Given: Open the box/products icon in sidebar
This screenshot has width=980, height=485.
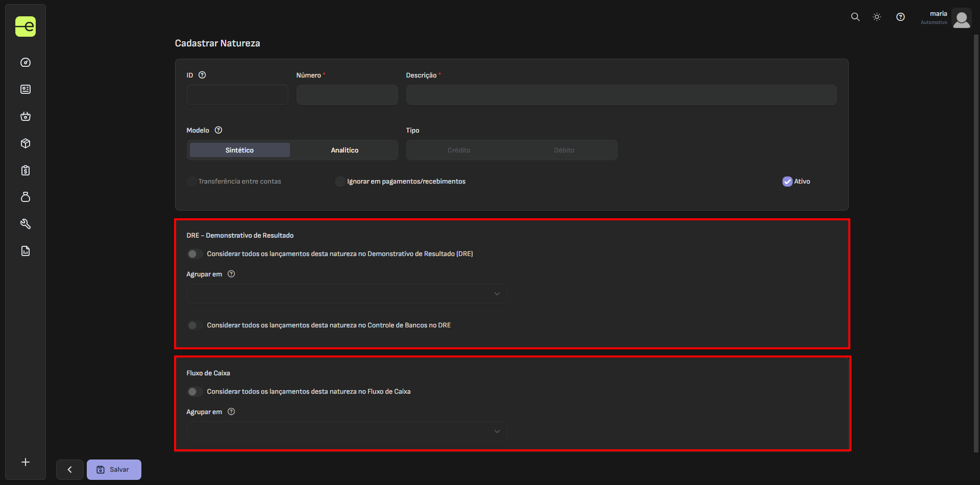Looking at the screenshot, I should coord(26,143).
